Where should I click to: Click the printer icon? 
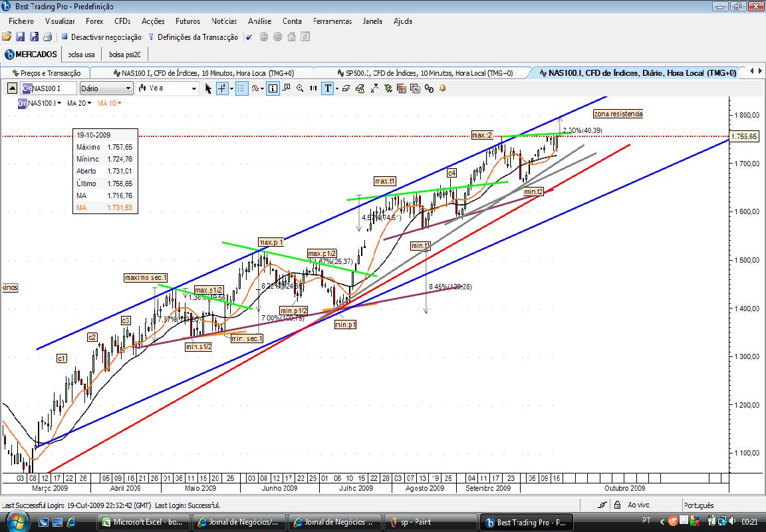pyautogui.click(x=47, y=37)
